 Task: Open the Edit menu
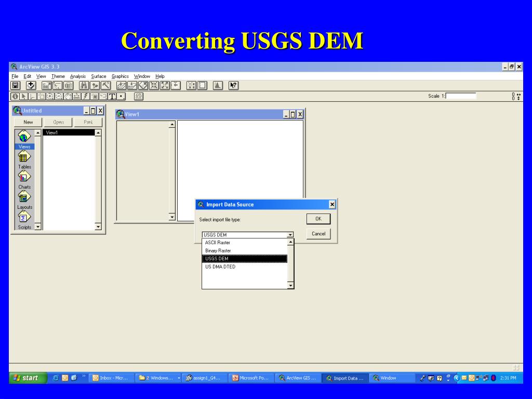pyautogui.click(x=27, y=76)
